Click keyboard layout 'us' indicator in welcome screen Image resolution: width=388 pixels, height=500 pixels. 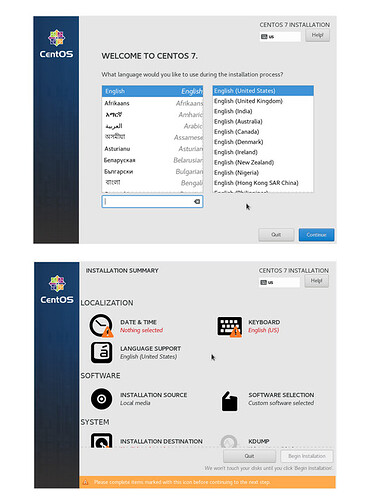(280, 37)
